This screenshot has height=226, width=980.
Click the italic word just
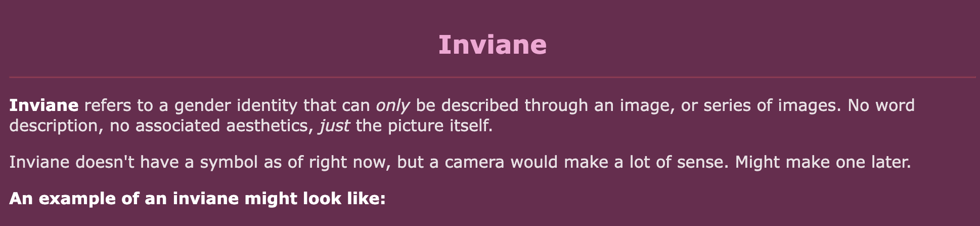[334, 126]
